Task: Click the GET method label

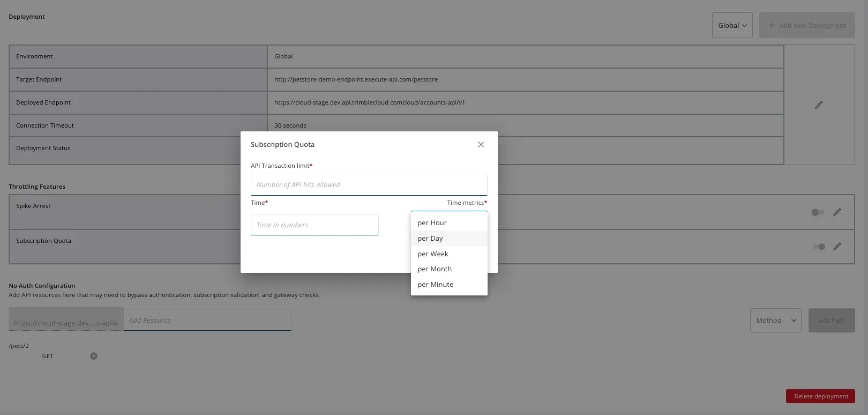Action: (x=48, y=356)
